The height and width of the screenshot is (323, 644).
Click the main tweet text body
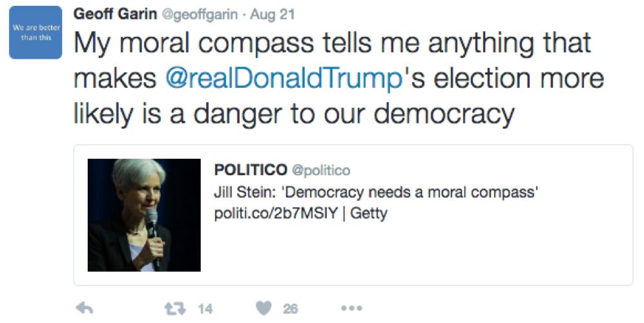click(339, 78)
